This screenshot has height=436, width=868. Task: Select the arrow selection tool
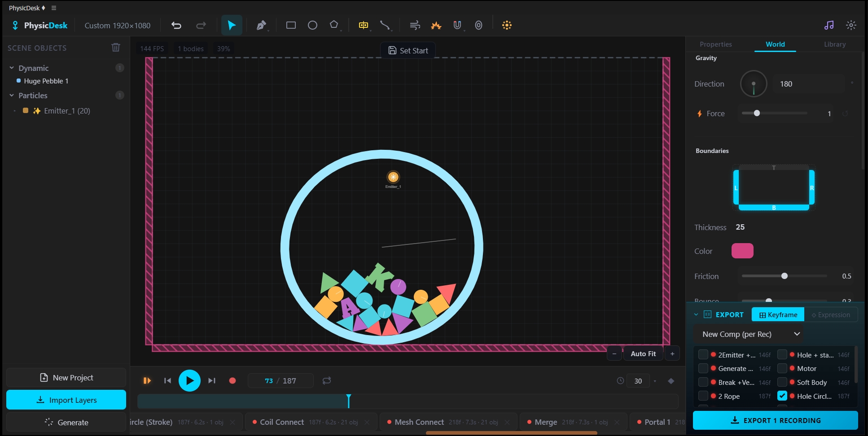point(232,25)
